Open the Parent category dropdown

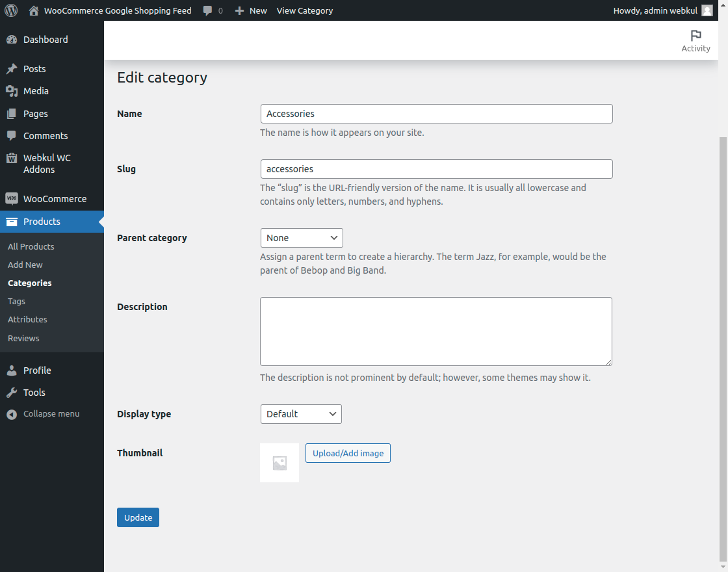[301, 238]
